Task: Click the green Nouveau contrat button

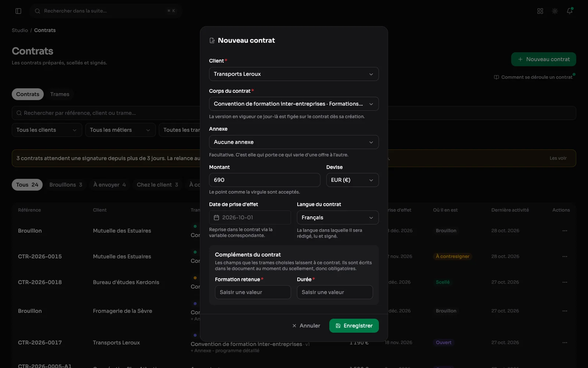Action: pyautogui.click(x=544, y=59)
